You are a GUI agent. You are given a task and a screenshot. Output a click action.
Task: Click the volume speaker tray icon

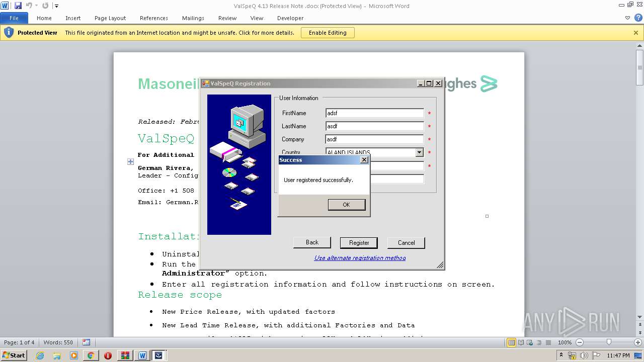(x=584, y=355)
